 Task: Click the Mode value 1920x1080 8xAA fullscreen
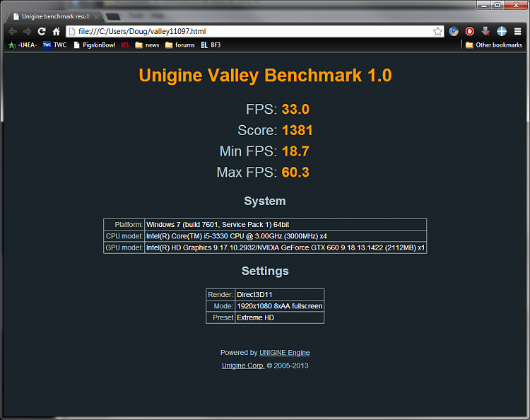(x=279, y=306)
